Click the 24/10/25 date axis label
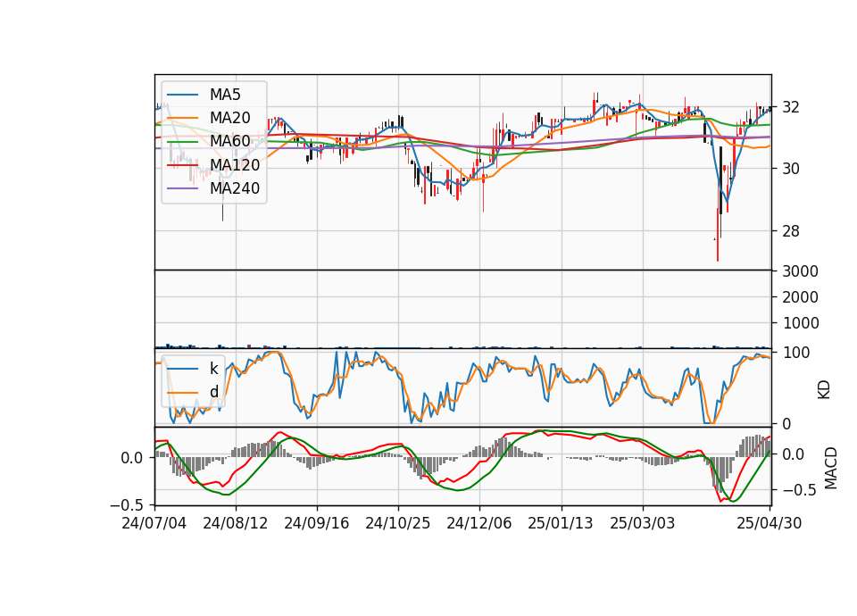The image size is (857, 616). [x=398, y=523]
